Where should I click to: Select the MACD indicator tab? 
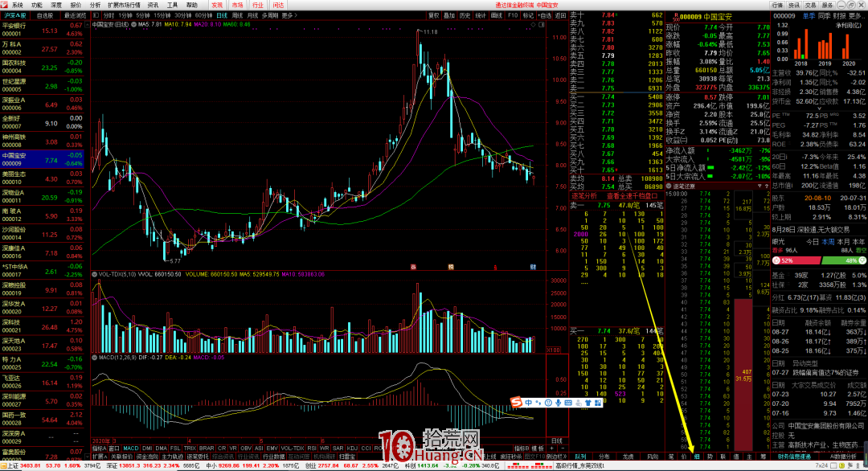[131, 448]
